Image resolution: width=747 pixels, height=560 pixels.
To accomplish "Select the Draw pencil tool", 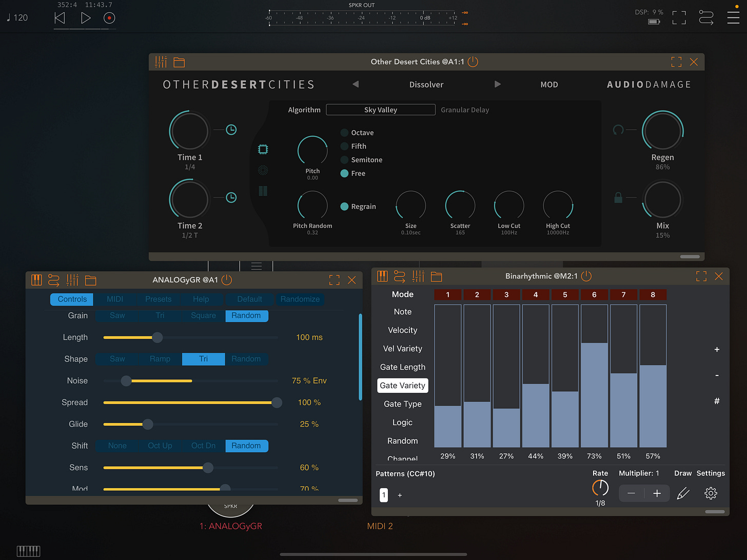I will click(683, 493).
